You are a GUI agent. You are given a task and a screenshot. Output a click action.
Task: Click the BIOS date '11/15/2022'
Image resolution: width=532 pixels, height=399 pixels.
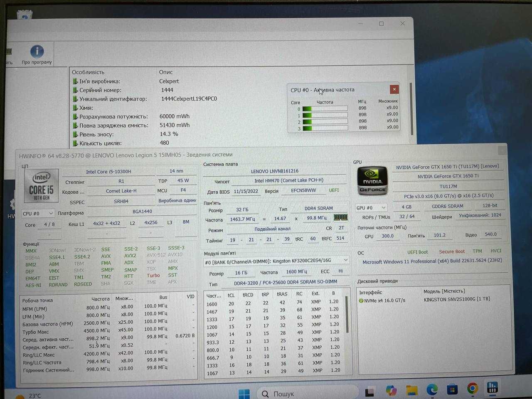(246, 191)
